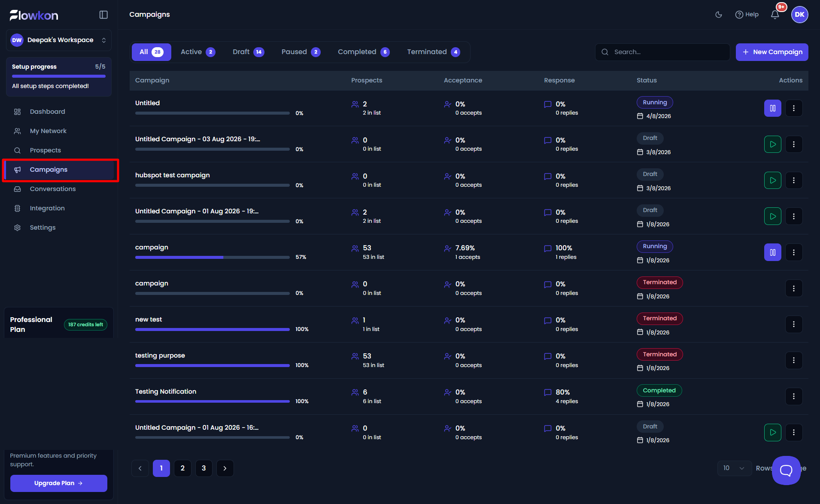The width and height of the screenshot is (820, 504).
Task: Click the Upgrade Plan button
Action: [x=59, y=483]
